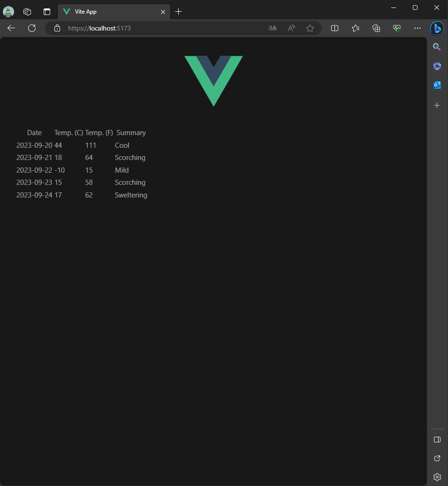Click the Cool summary cell
Screen dimensions: 448x486
point(122,145)
